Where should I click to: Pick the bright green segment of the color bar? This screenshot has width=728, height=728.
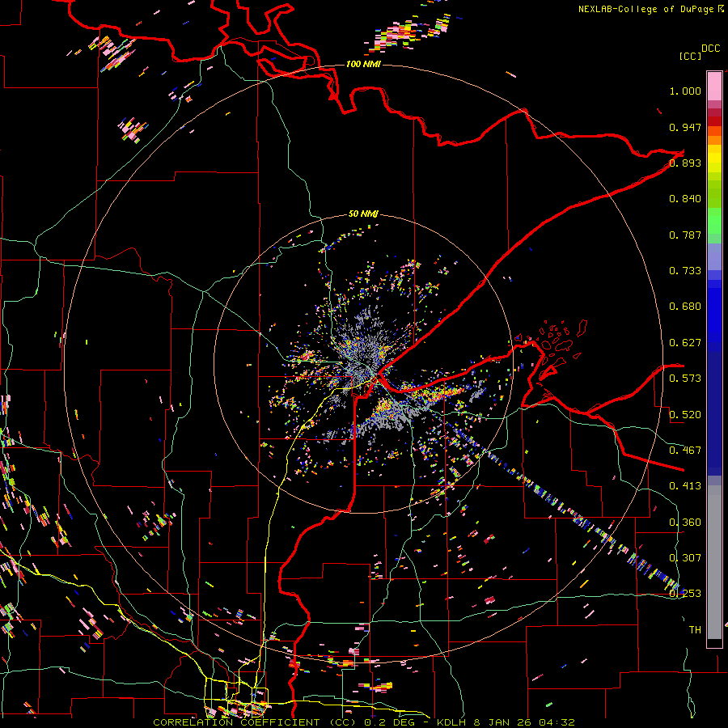click(714, 221)
